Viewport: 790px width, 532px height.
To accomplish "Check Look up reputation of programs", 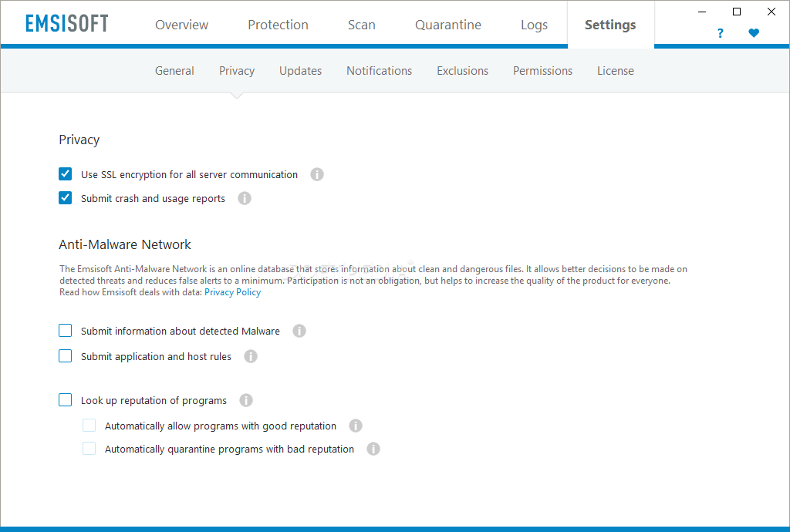I will [65, 399].
